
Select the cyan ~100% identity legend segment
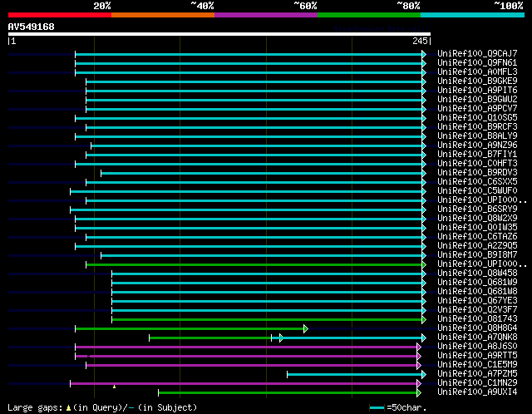coord(473,15)
